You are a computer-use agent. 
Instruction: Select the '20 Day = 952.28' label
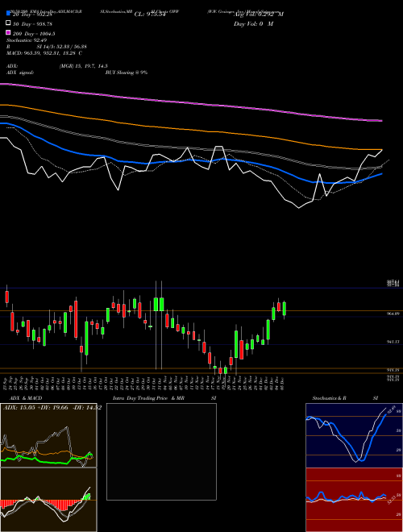(32, 15)
